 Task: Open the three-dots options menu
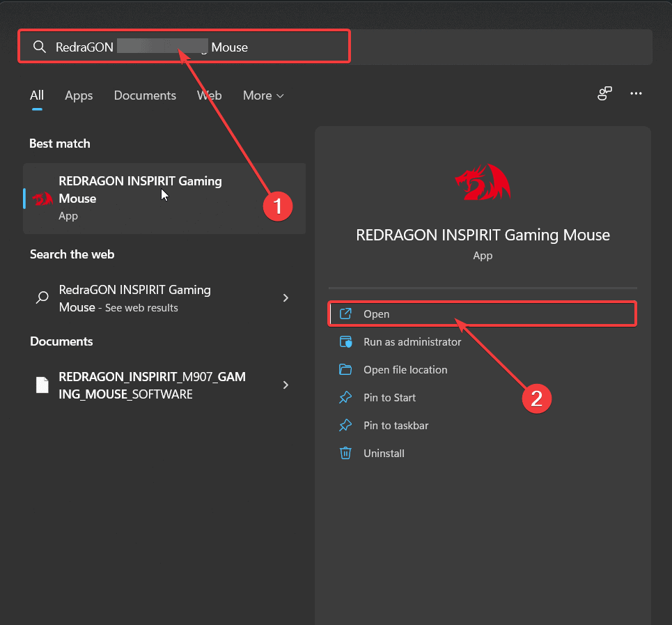click(636, 93)
